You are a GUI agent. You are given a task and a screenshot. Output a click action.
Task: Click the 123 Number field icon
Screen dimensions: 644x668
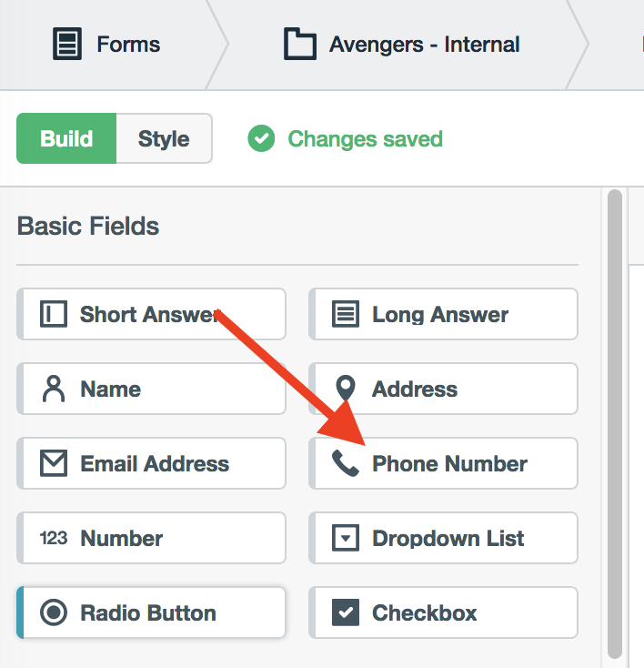pyautogui.click(x=54, y=538)
